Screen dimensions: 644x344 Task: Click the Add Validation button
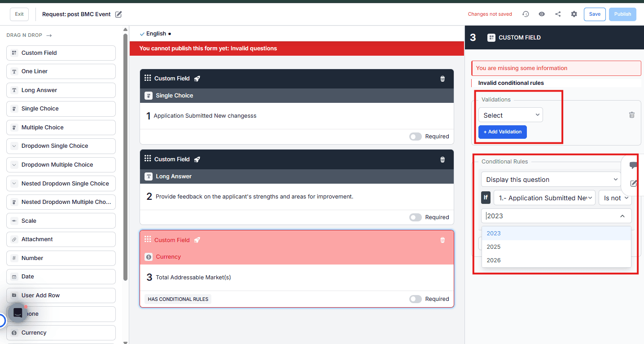point(503,132)
